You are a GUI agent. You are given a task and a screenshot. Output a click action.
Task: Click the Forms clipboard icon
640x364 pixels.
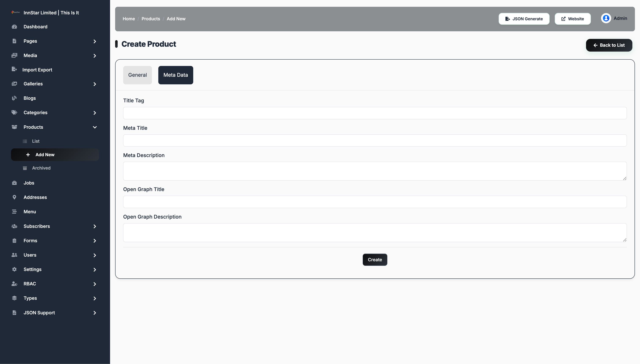(x=15, y=241)
